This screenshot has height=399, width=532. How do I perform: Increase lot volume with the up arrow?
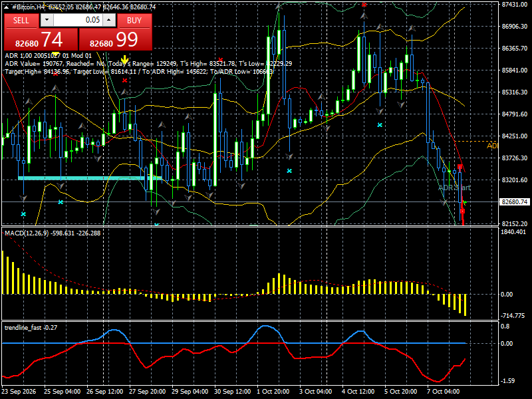109,20
